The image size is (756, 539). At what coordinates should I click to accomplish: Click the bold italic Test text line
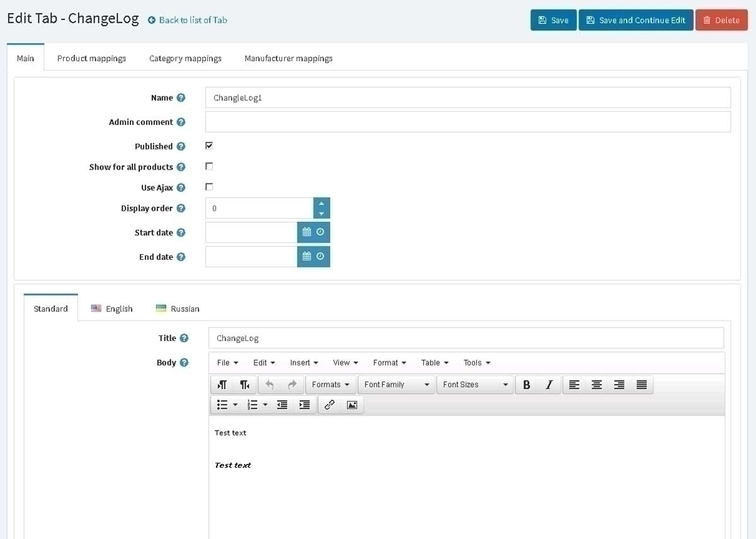[x=232, y=465]
